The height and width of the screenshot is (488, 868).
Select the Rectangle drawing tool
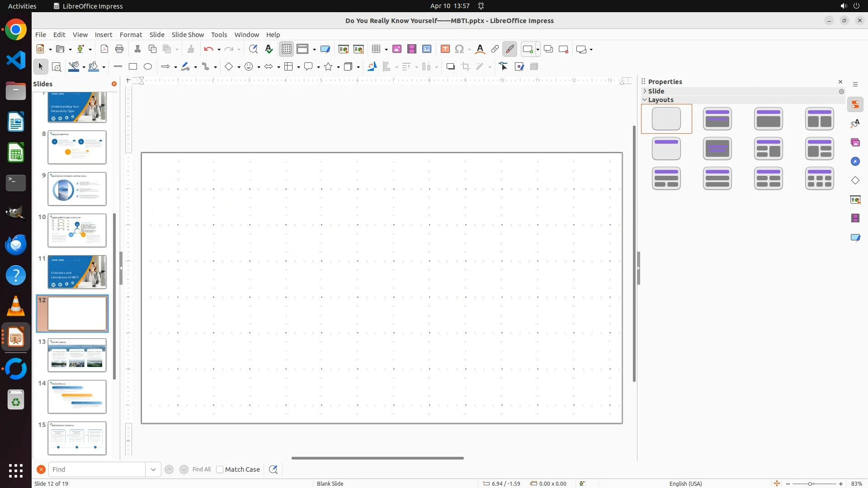133,67
